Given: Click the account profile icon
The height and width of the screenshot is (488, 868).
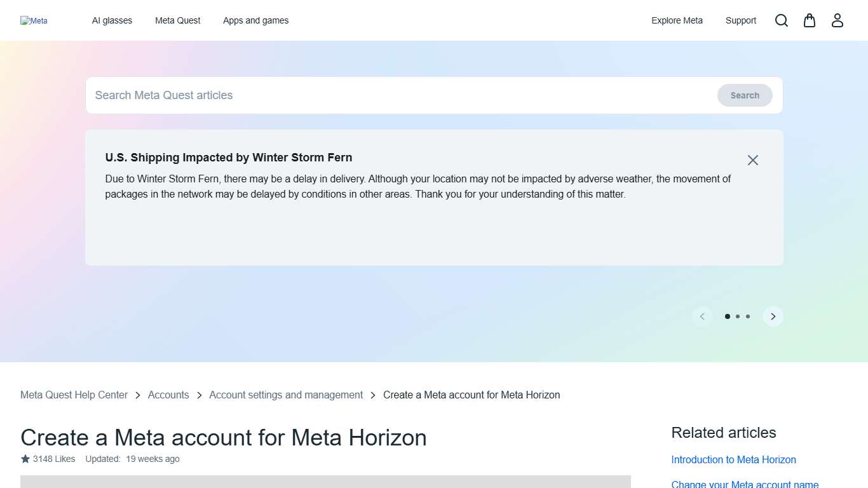Looking at the screenshot, I should pos(837,20).
